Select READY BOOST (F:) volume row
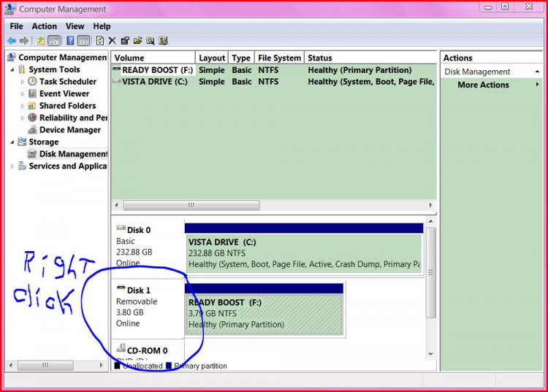The height and width of the screenshot is (392, 548). pos(274,70)
